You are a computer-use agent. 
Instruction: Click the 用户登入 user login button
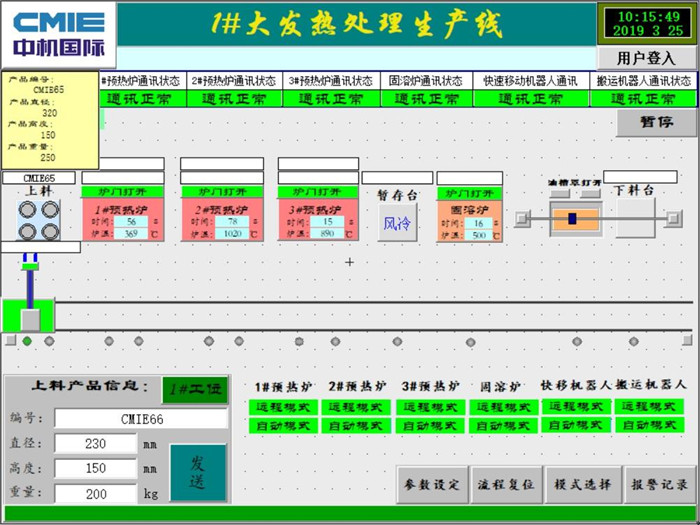(646, 58)
